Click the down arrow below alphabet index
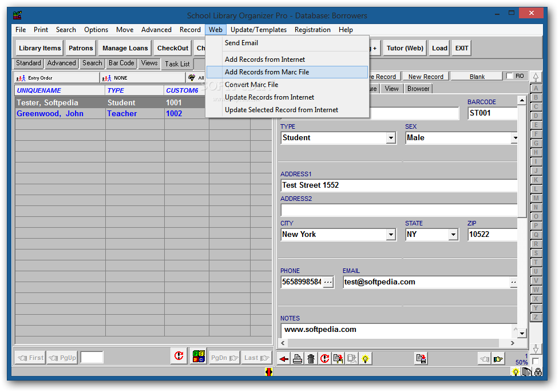559x392 pixels. (536, 349)
